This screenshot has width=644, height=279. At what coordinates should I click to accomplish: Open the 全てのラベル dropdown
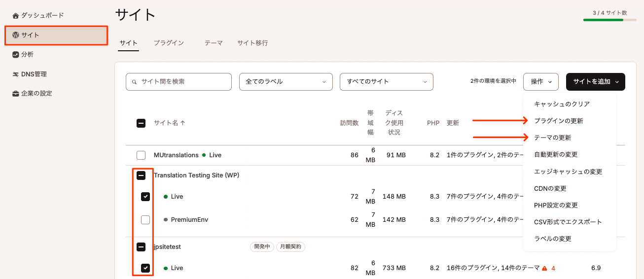tap(286, 82)
